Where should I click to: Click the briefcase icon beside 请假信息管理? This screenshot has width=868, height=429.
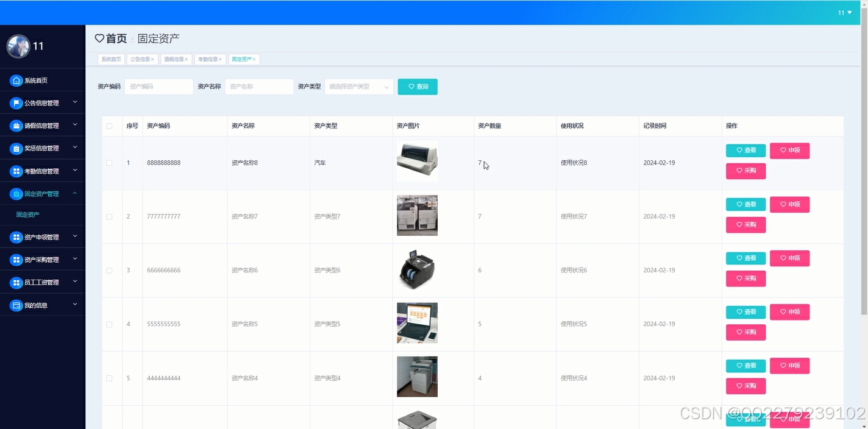click(x=15, y=125)
